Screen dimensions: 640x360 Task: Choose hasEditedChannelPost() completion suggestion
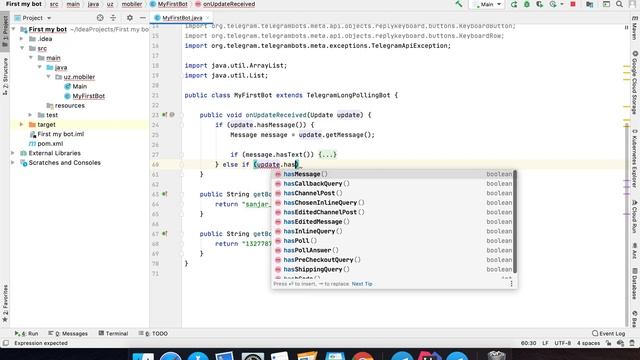[393, 212]
